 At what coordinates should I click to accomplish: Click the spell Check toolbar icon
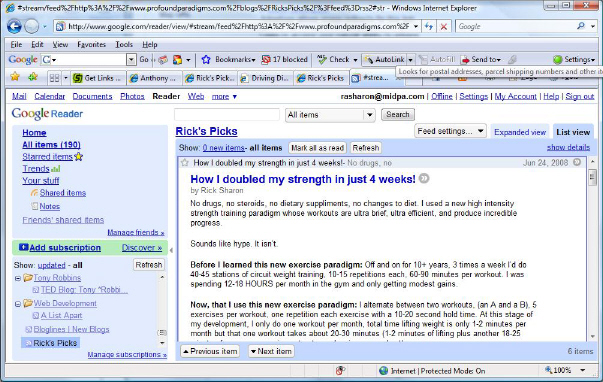(322, 60)
